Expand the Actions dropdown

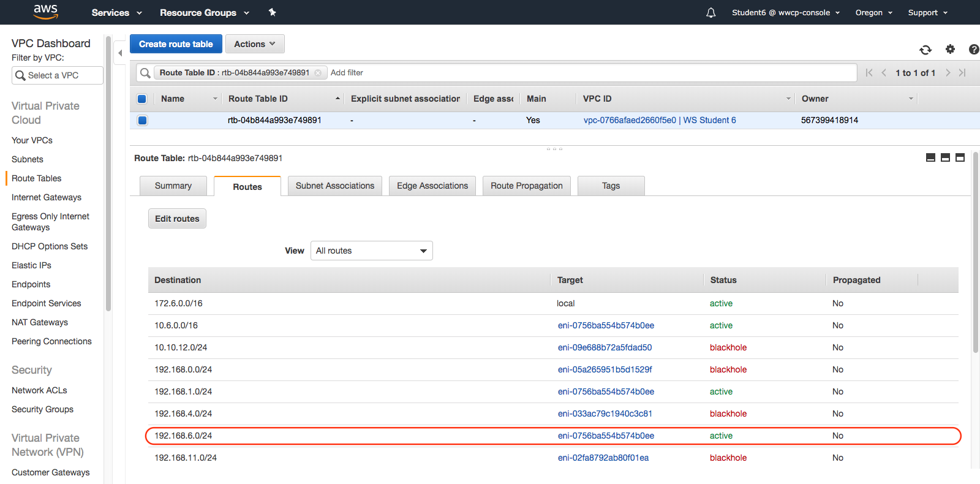pyautogui.click(x=255, y=44)
